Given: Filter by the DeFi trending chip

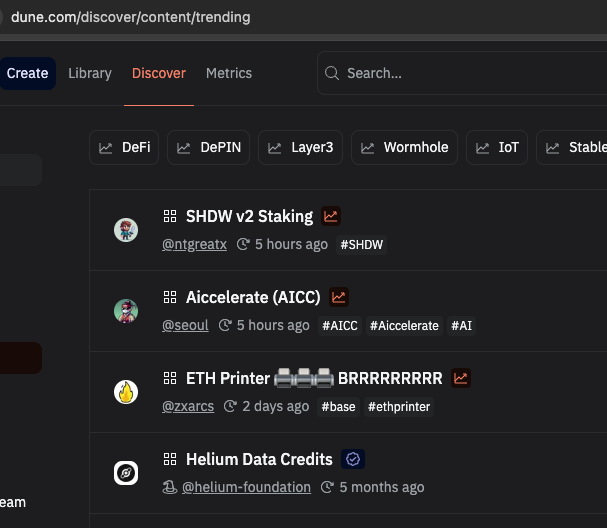Looking at the screenshot, I should [x=124, y=147].
